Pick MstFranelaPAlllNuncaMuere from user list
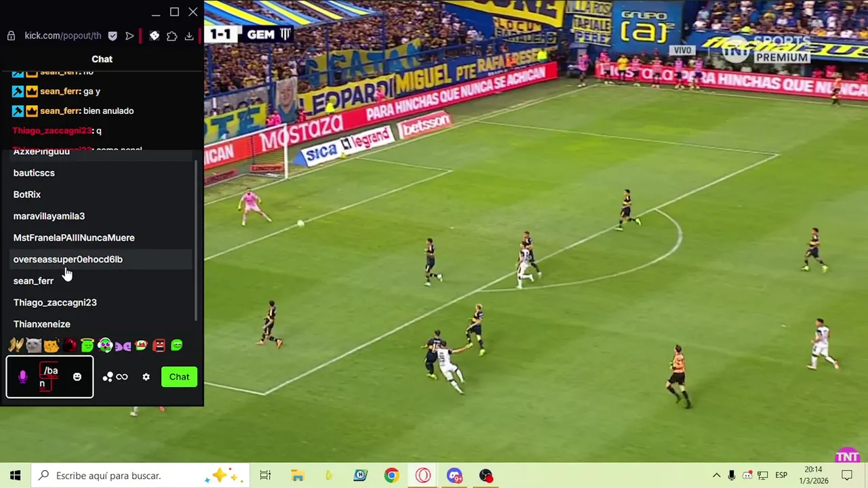 coord(102,238)
